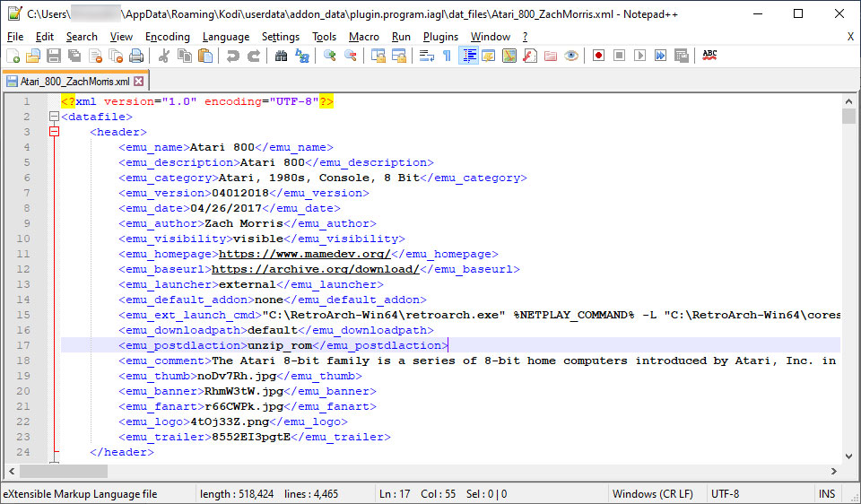Save all open files
Image resolution: width=861 pixels, height=504 pixels.
point(74,56)
